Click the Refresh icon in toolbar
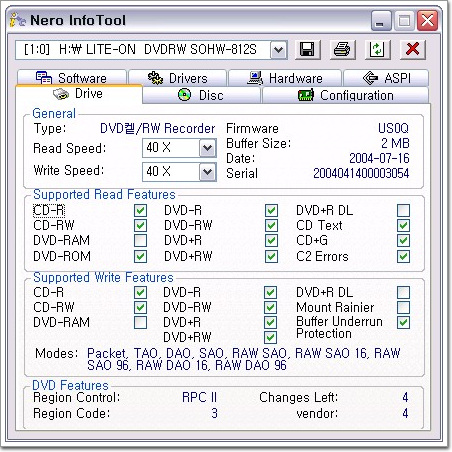Screen dimensions: 452x452 (x=377, y=50)
